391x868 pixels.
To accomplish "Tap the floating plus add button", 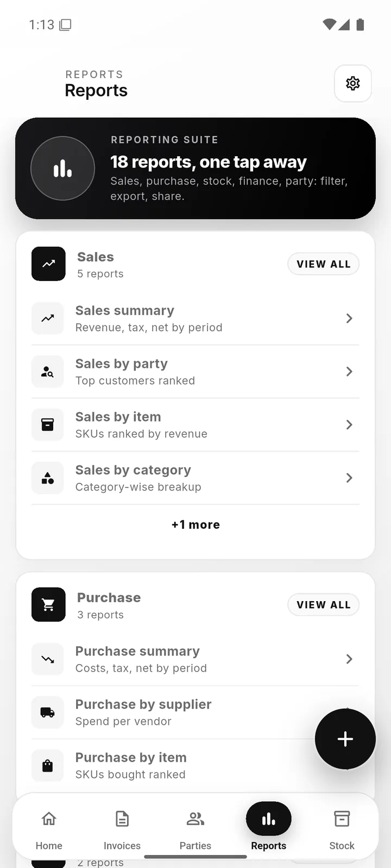I will [x=345, y=739].
